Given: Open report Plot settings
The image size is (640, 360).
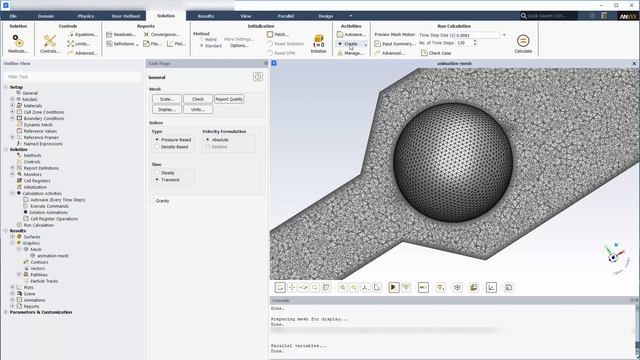Looking at the screenshot, I should pyautogui.click(x=176, y=44).
